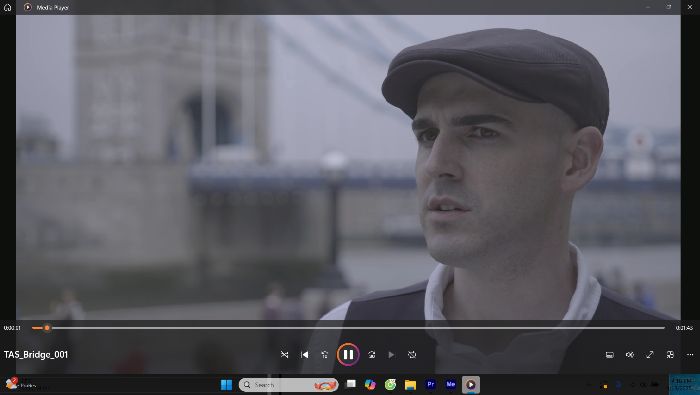Go to the next track
Screen dimensions: 700x395
click(391, 354)
